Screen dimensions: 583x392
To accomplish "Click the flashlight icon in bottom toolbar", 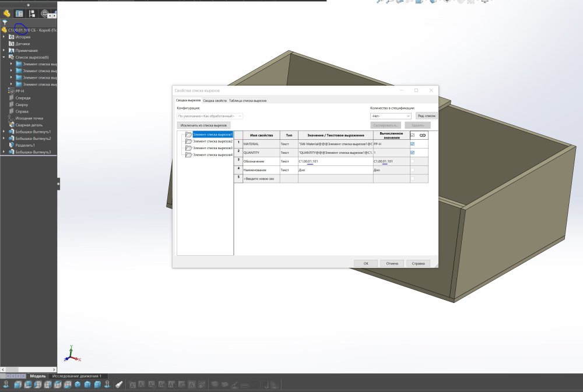I will [119, 384].
